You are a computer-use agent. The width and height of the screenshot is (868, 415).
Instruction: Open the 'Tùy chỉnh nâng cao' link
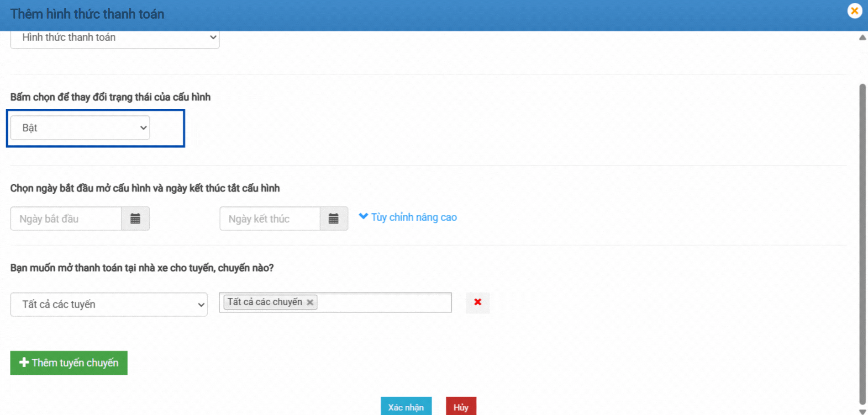414,218
